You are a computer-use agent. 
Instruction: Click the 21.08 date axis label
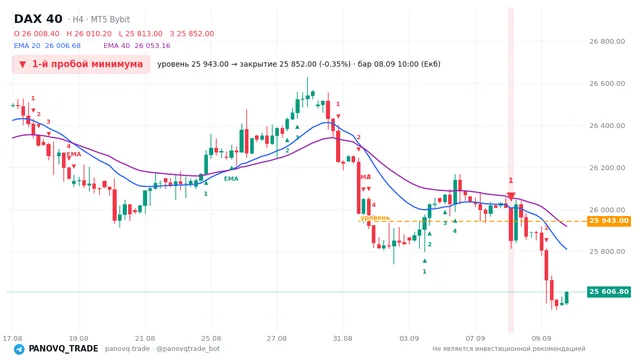145,338
